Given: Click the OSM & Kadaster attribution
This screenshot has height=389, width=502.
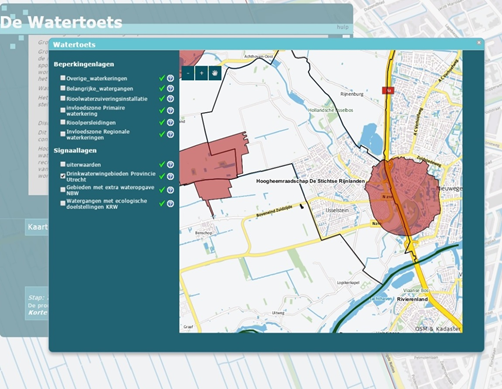Looking at the screenshot, I should 438,329.
